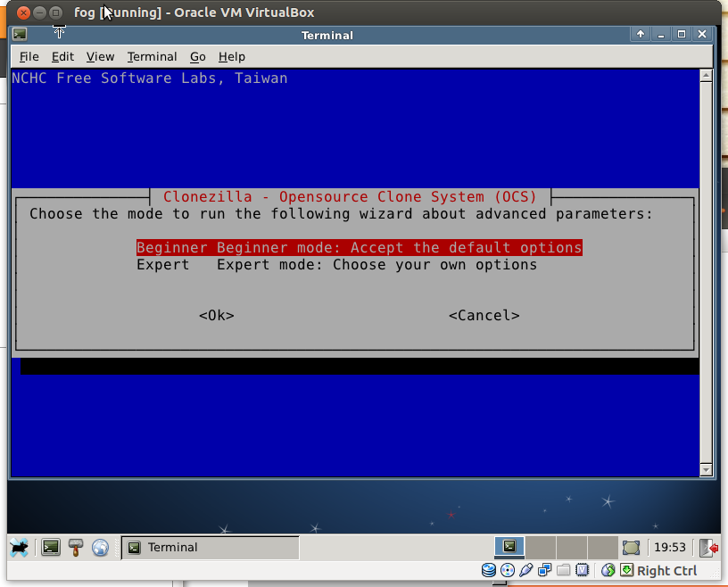Screen dimensions: 728x587
Task: Open the Xfce applications menu icon
Action: tap(21, 547)
